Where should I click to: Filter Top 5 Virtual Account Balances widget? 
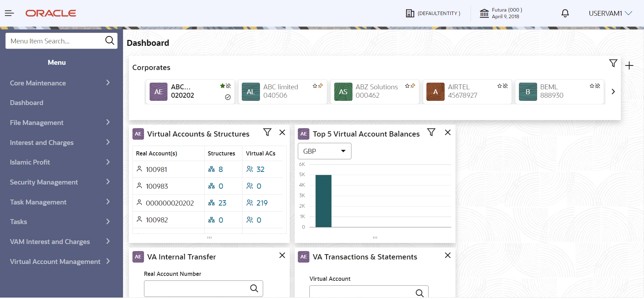pos(431,132)
